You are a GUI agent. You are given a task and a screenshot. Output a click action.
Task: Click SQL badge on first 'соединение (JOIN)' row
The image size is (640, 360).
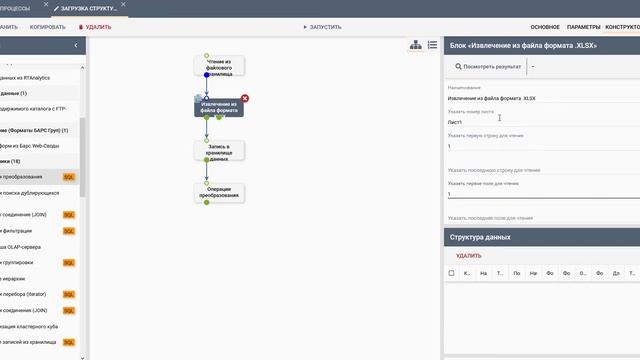coord(69,215)
